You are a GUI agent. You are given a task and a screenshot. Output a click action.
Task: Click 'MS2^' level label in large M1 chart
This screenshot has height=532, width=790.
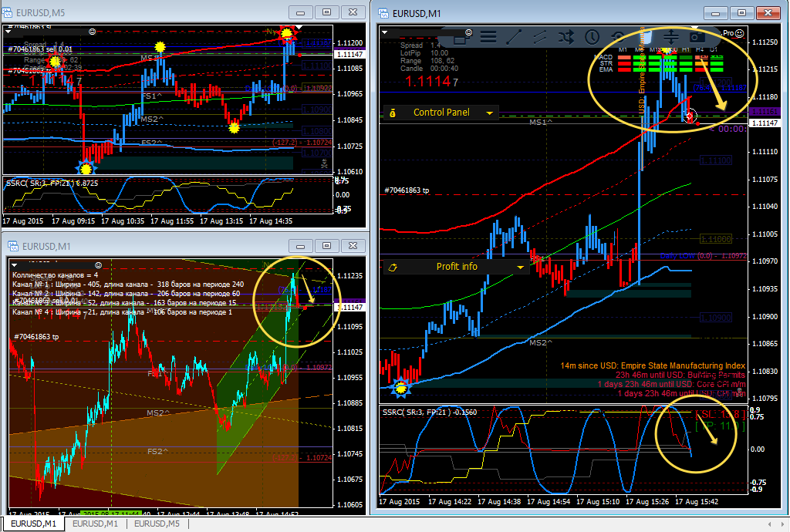[x=541, y=343]
